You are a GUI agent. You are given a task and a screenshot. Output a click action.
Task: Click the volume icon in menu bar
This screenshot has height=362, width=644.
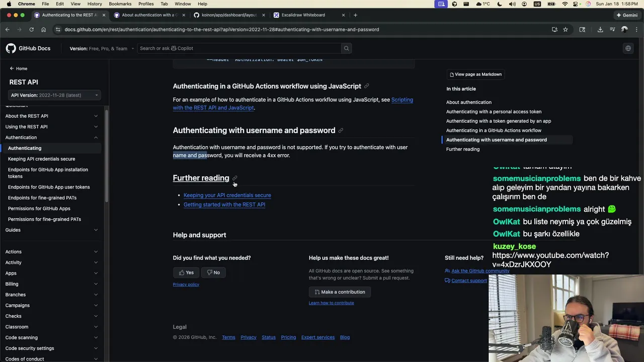tap(512, 4)
